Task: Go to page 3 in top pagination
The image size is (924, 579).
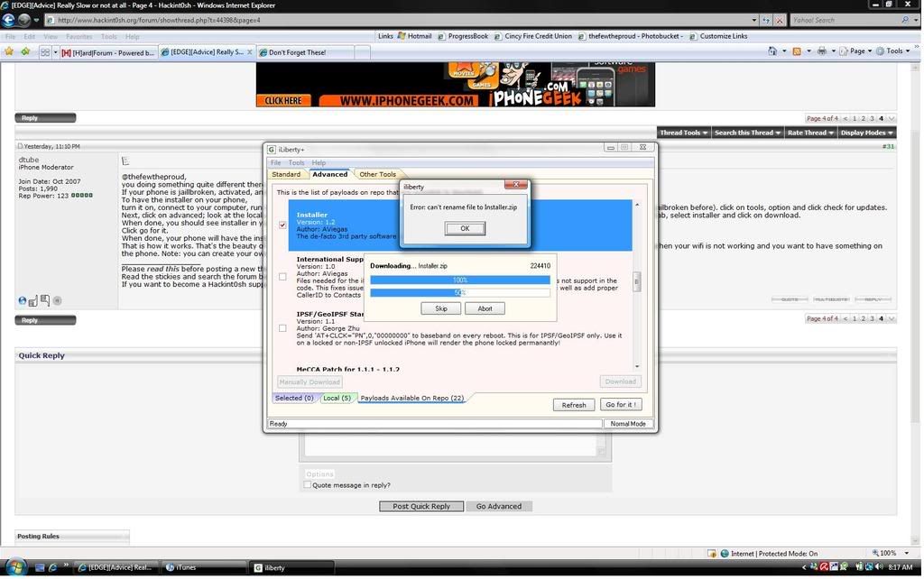Action: pyautogui.click(x=873, y=118)
